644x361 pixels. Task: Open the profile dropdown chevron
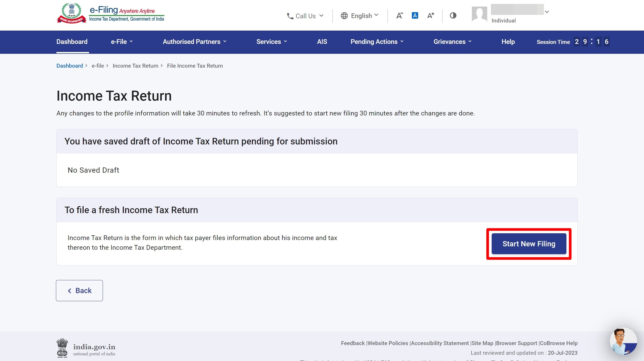click(x=547, y=11)
